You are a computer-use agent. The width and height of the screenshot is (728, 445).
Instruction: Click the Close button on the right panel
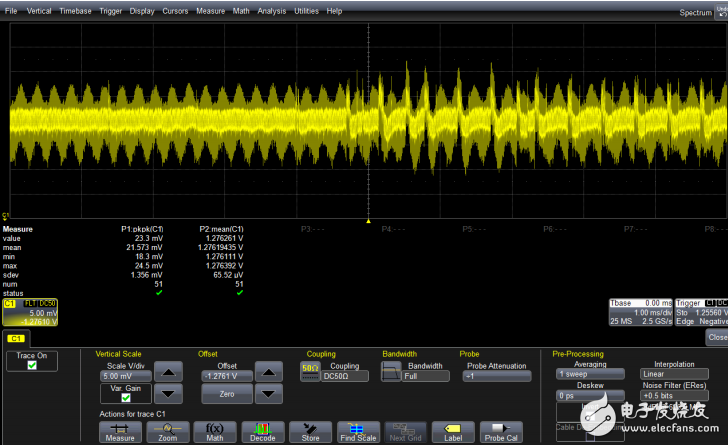[717, 338]
